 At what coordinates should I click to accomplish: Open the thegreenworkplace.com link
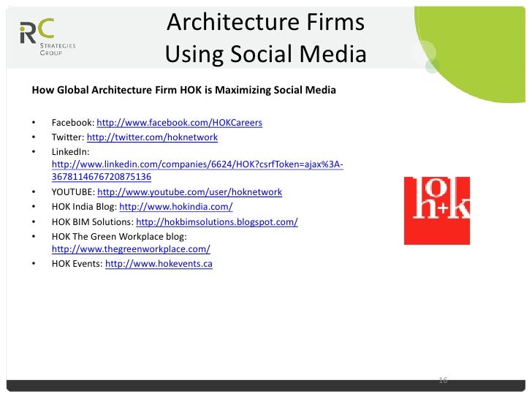coord(131,249)
